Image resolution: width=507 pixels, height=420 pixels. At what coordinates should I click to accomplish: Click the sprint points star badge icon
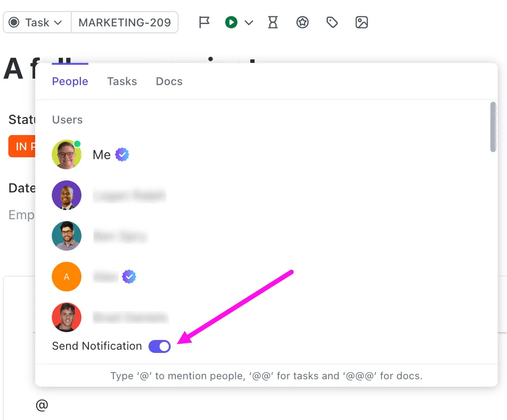pyautogui.click(x=303, y=22)
